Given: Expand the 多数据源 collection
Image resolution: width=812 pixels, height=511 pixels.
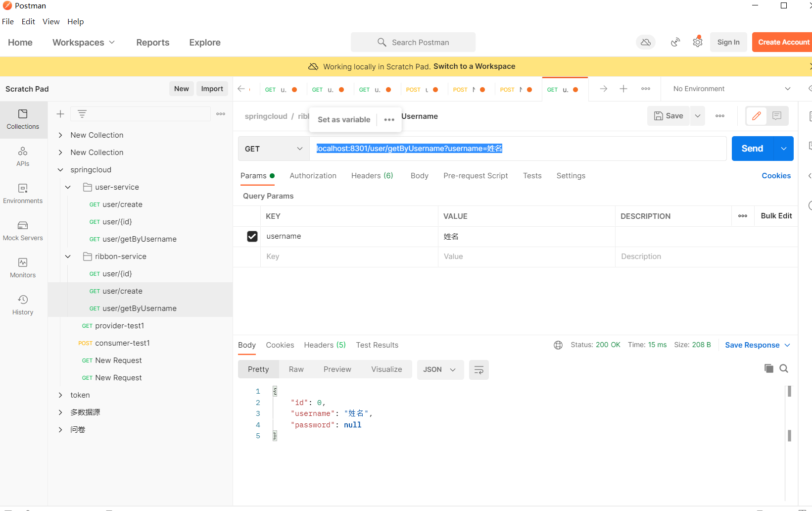Looking at the screenshot, I should [60, 412].
